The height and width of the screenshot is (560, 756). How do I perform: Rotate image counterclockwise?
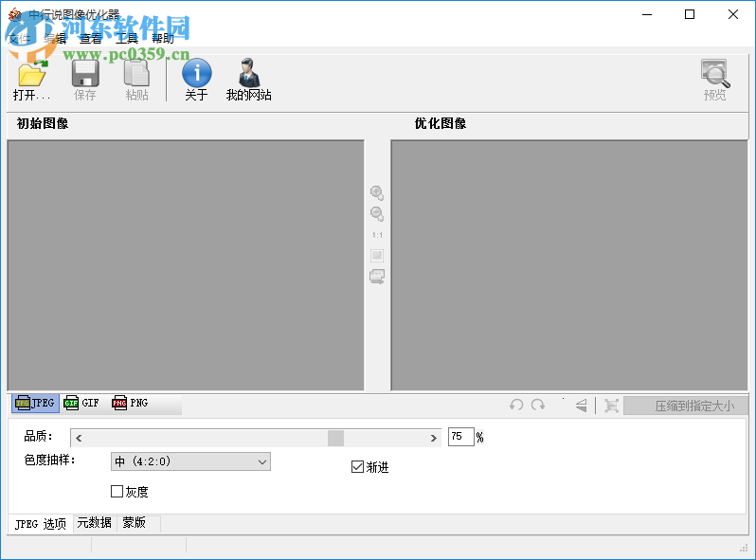(x=516, y=406)
